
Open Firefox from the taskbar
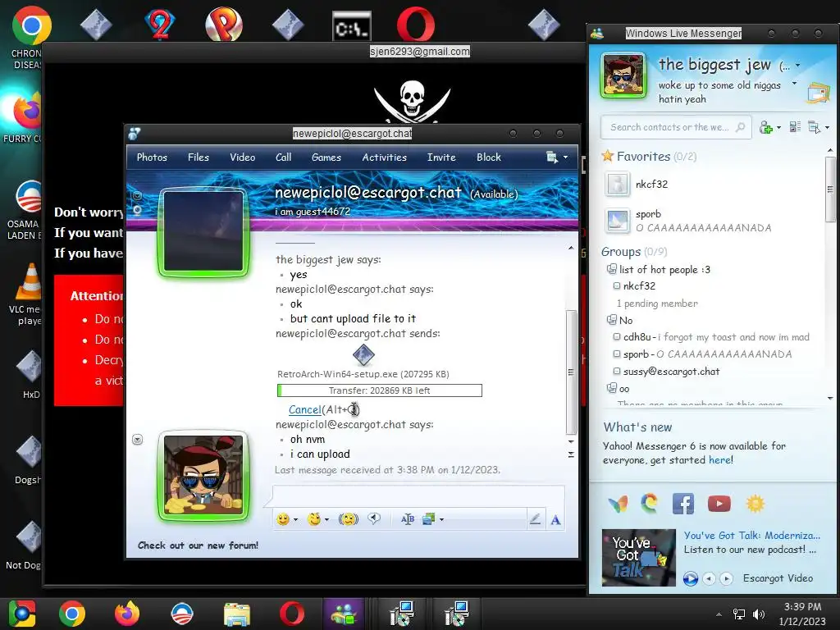[x=127, y=614]
